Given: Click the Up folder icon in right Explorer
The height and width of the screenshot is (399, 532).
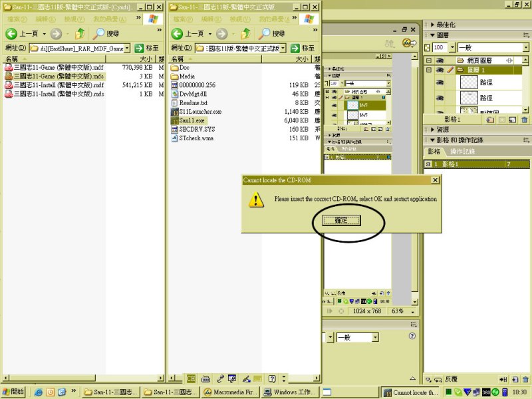Looking at the screenshot, I should coord(245,34).
